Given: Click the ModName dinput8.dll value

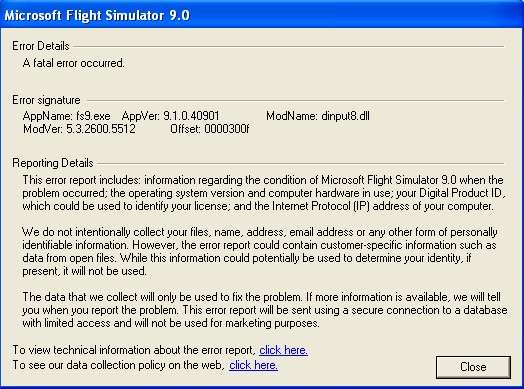Looking at the screenshot, I should click(x=346, y=116).
